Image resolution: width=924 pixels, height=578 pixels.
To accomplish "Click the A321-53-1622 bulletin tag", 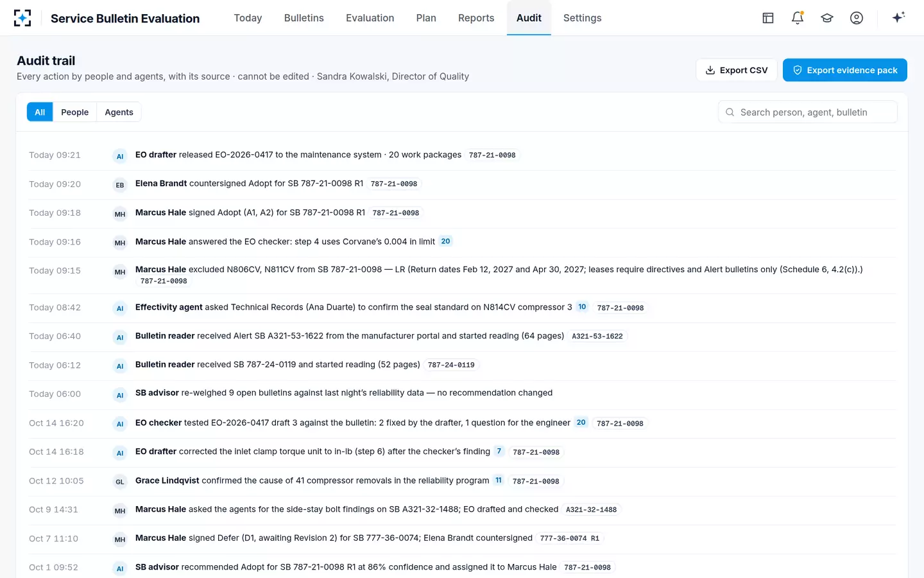I will [597, 337].
